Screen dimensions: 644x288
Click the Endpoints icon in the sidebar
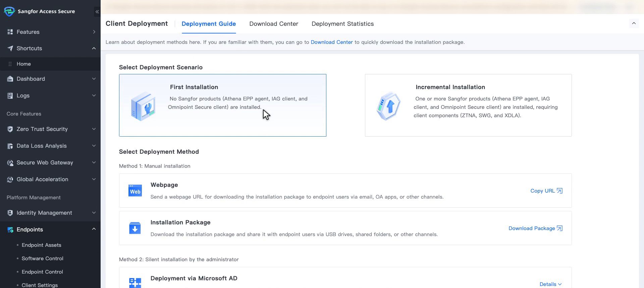(10, 229)
